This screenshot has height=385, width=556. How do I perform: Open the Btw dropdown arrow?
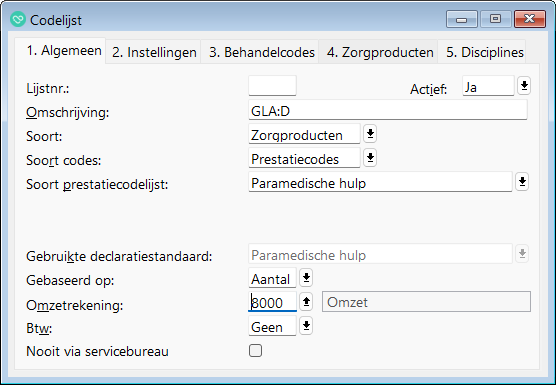(x=306, y=326)
